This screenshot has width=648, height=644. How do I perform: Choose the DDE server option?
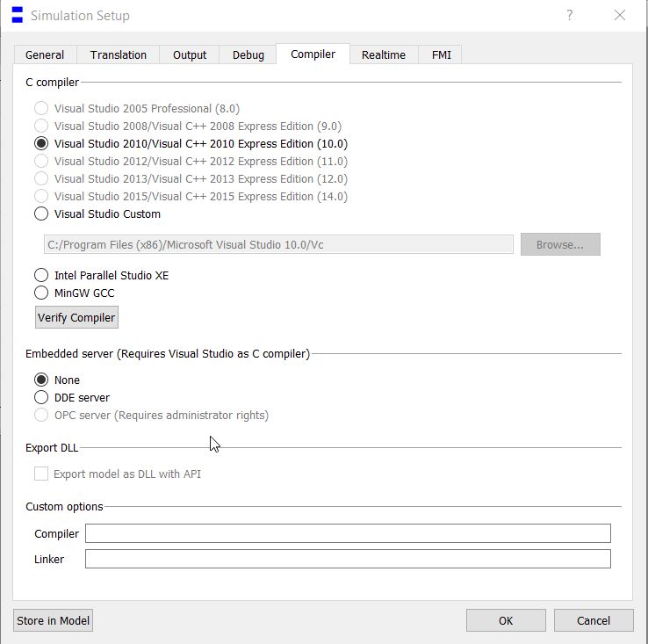(x=72, y=397)
